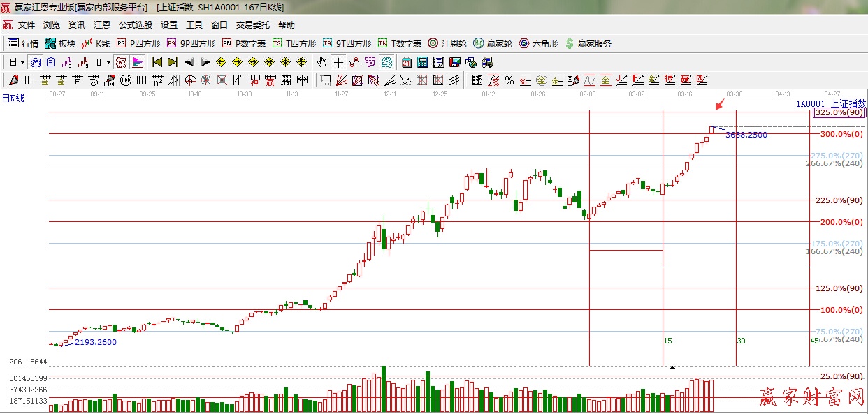This screenshot has height=414, width=868.
Task: Click the hand pan tool icon
Action: (x=321, y=62)
